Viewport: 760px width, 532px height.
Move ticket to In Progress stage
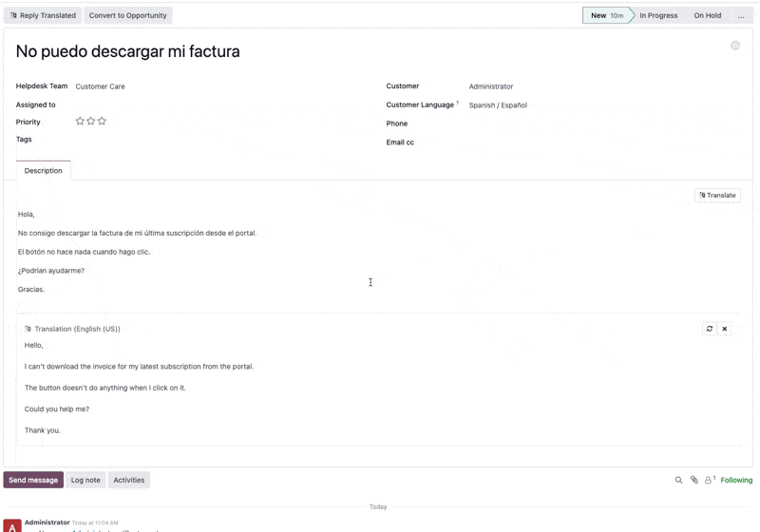point(658,16)
